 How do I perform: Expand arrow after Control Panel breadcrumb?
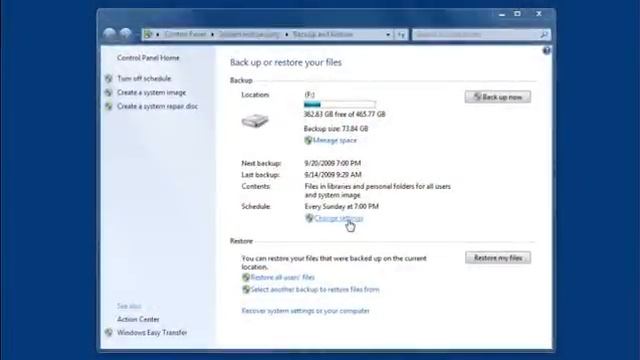tap(213, 35)
